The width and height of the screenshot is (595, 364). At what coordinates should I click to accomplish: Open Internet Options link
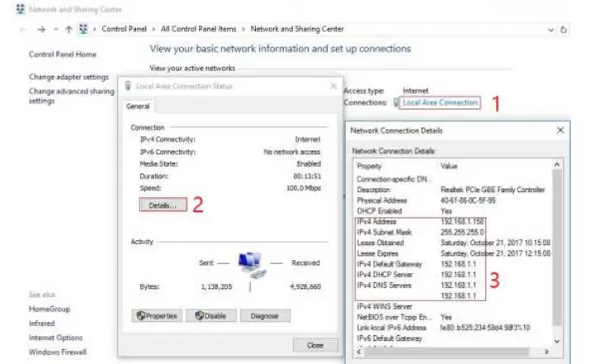click(x=56, y=338)
